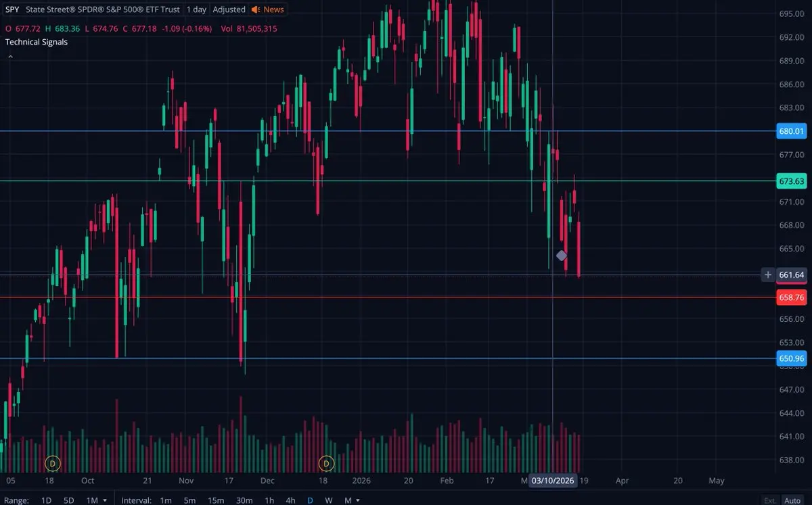This screenshot has height=505, width=812.
Task: Click the 03/10/2026 date label
Action: 553,481
